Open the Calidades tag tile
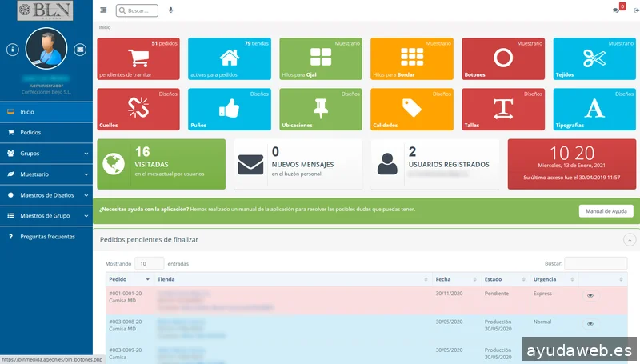Viewport: 640px width, 364px height. click(x=412, y=110)
